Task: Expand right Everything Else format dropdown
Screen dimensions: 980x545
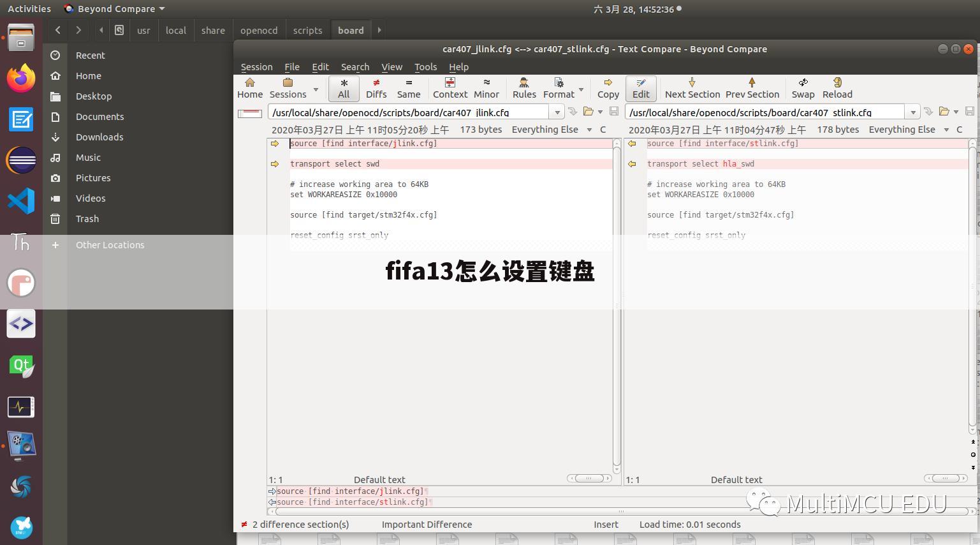Action: point(946,130)
